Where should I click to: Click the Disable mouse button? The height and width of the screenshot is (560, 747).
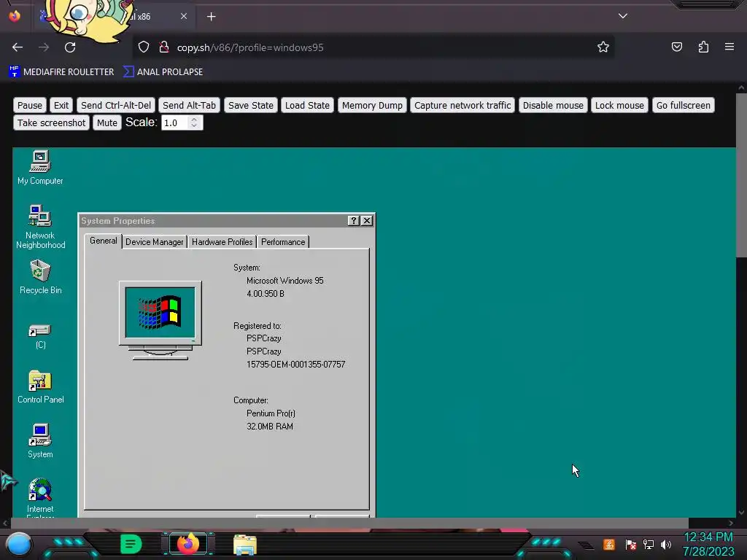[x=553, y=105]
